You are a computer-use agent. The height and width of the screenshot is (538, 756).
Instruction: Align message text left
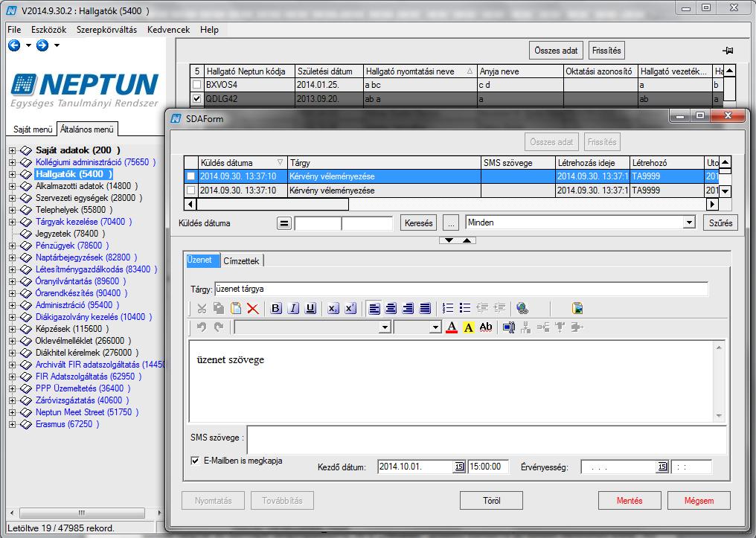pyautogui.click(x=374, y=309)
